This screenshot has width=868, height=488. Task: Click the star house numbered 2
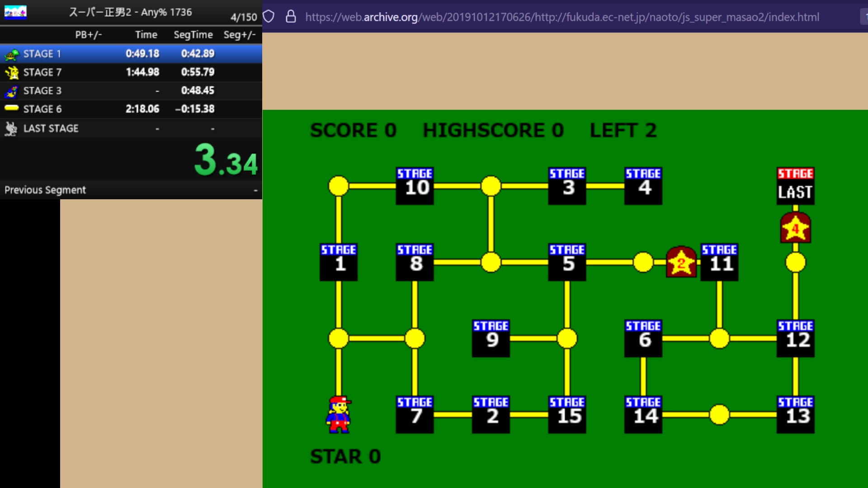(681, 262)
